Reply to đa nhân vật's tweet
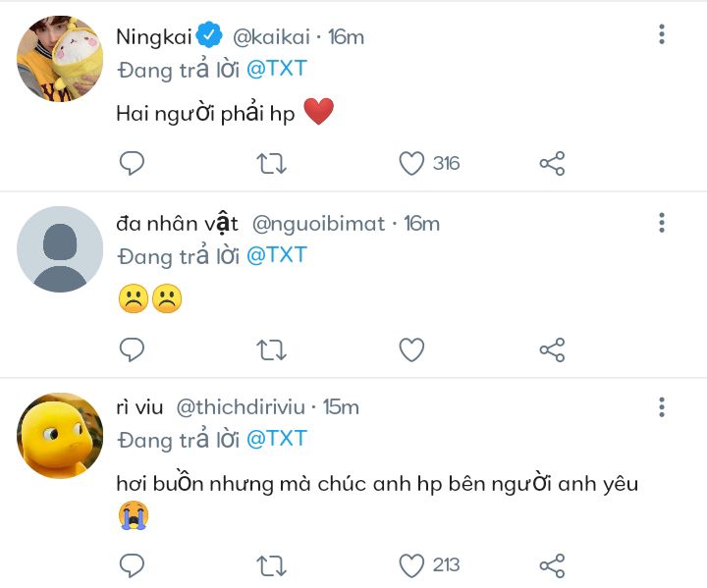 click(132, 348)
